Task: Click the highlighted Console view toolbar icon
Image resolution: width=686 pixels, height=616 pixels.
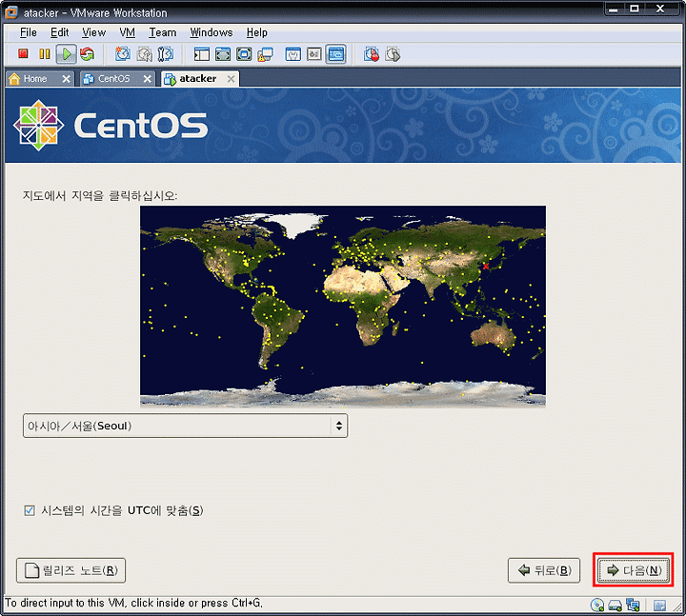Action: click(336, 54)
